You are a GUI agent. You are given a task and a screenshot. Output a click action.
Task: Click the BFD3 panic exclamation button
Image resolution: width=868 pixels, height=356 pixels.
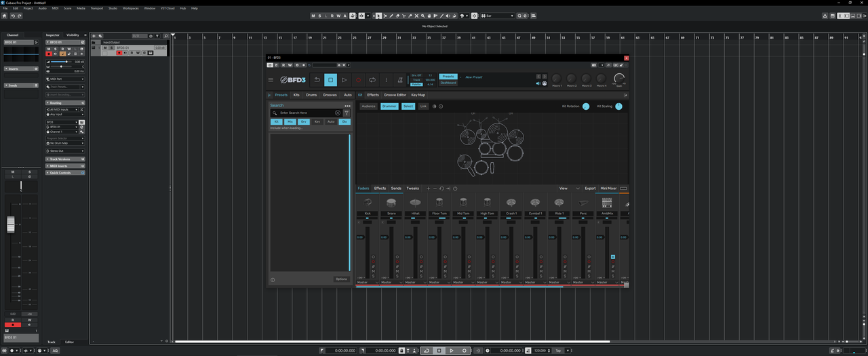386,80
